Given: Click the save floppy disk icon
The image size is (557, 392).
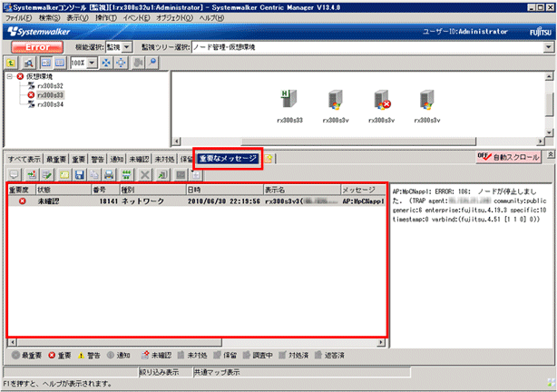Looking at the screenshot, I should (x=79, y=175).
